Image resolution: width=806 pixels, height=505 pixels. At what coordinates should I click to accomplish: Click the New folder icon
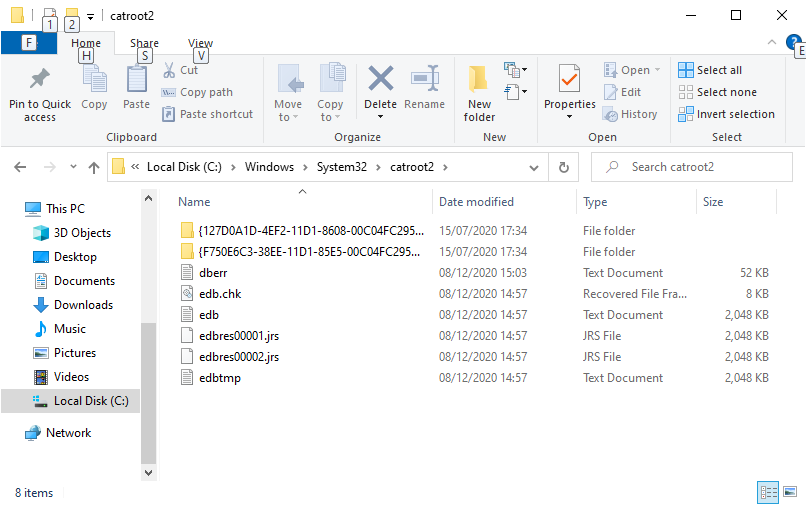479,79
